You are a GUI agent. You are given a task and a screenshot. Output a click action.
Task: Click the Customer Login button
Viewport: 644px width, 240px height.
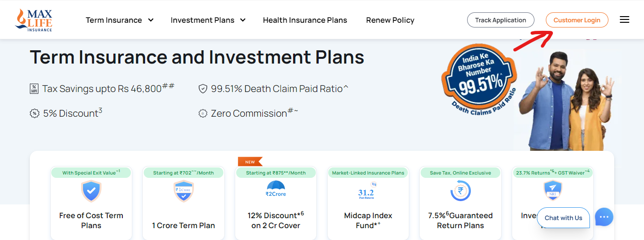577,20
